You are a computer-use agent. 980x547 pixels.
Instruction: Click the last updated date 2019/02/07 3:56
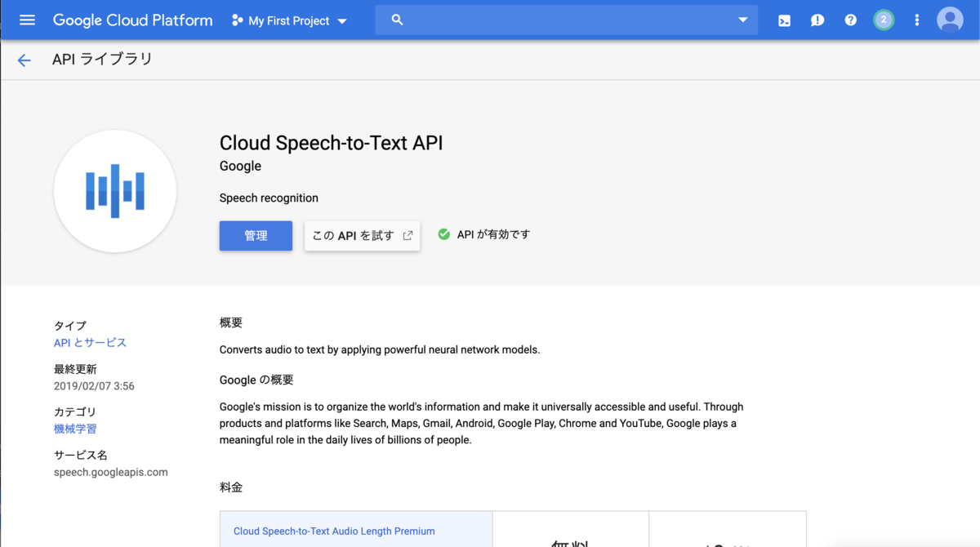(94, 385)
